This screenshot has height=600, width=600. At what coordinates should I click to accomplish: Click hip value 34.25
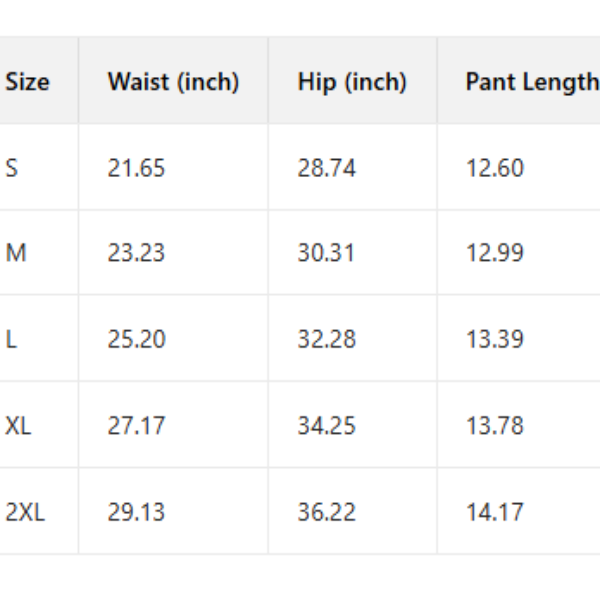[x=326, y=426]
